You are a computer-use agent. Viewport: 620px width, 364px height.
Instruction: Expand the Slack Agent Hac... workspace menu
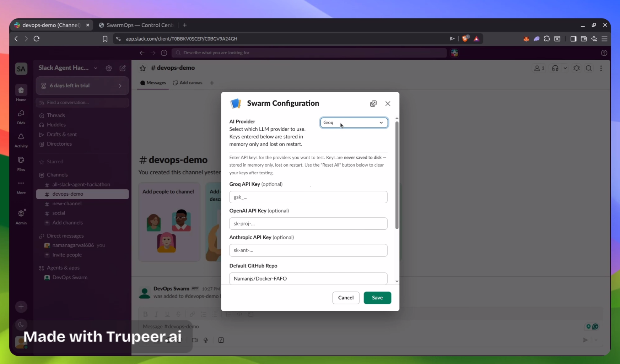coord(68,68)
